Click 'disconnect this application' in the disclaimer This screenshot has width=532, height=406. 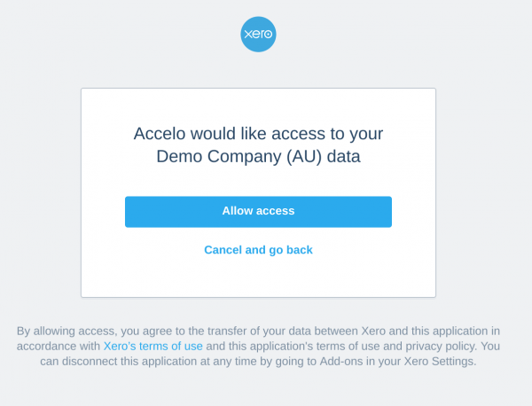click(x=136, y=362)
